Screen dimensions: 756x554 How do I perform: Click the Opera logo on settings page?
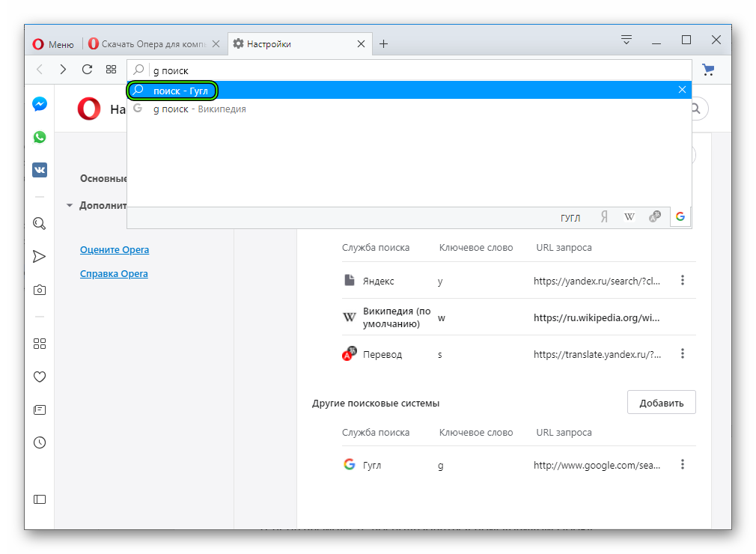pos(89,109)
